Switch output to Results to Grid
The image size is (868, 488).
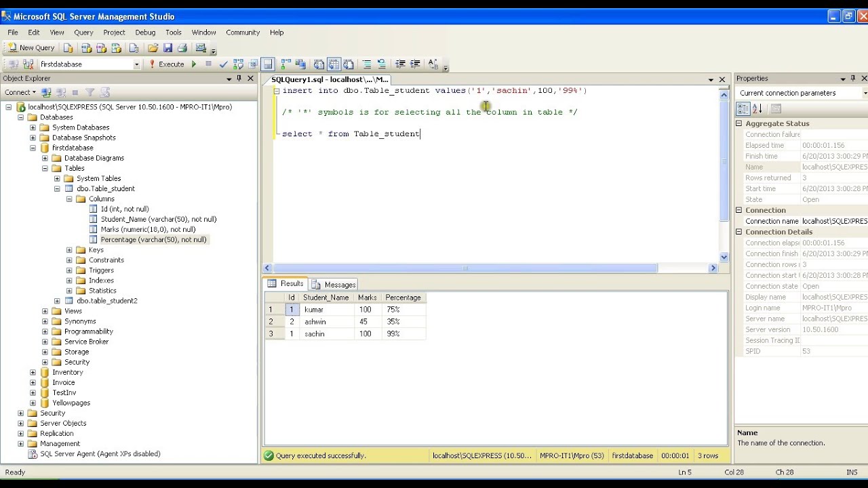click(334, 64)
